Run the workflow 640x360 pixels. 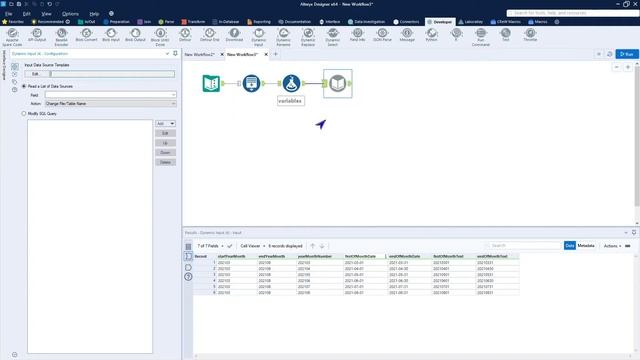click(x=627, y=54)
